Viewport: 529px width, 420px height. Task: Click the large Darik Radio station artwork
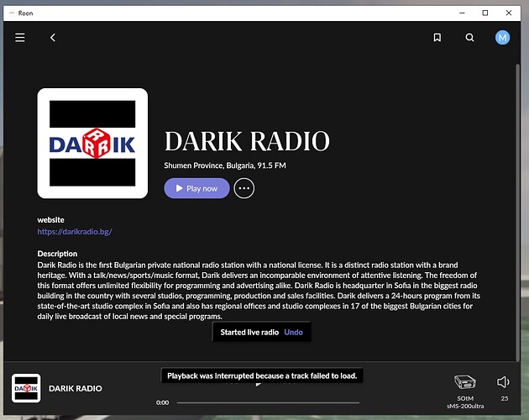click(92, 144)
